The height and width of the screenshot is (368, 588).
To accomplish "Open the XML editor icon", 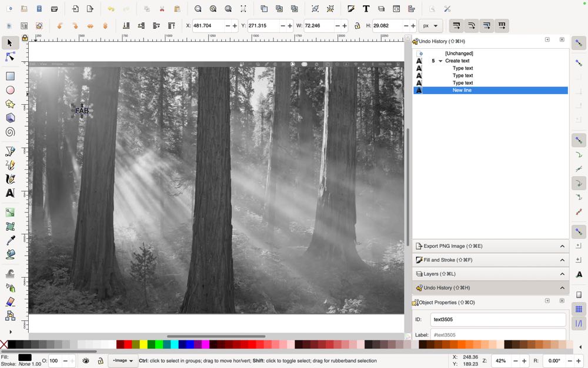I will tap(396, 9).
